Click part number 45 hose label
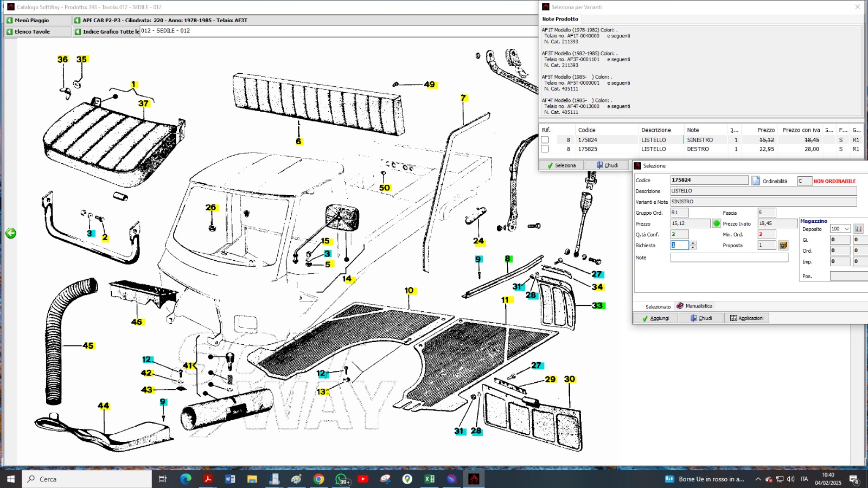868x488 pixels. (x=88, y=345)
